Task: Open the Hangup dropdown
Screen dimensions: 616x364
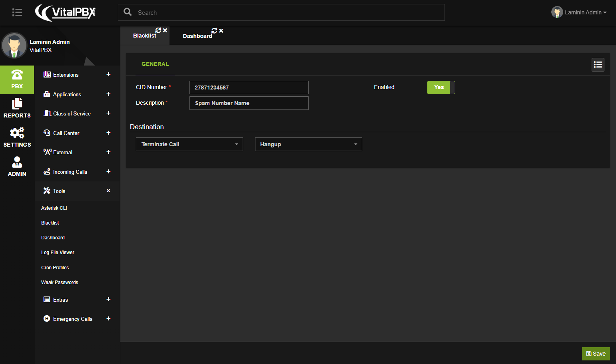Action: (x=309, y=144)
